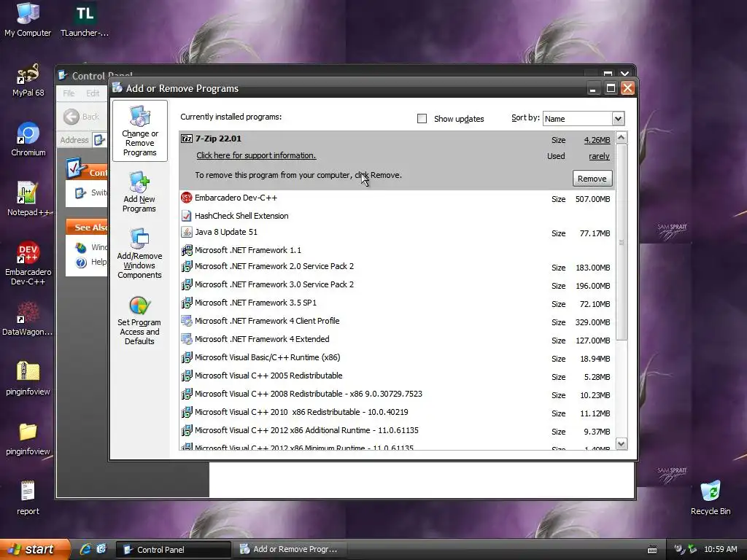Click the Address bar icon in Control Panel
The image size is (747, 560).
click(99, 140)
